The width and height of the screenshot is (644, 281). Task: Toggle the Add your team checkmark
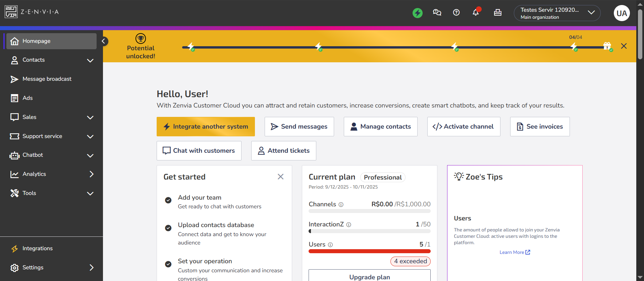coord(168,200)
